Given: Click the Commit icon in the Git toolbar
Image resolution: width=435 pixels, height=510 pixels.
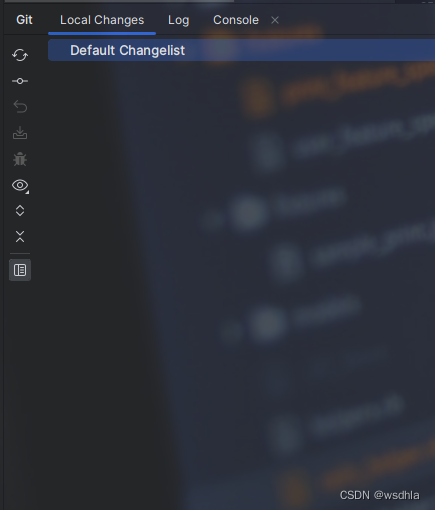Looking at the screenshot, I should pos(20,81).
